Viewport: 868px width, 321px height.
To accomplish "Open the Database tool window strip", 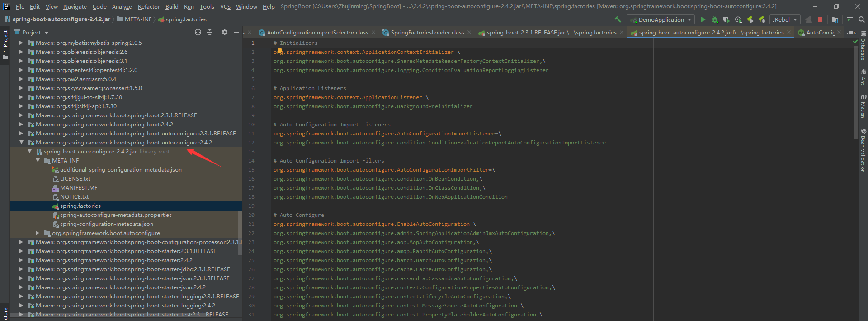I will point(863,45).
